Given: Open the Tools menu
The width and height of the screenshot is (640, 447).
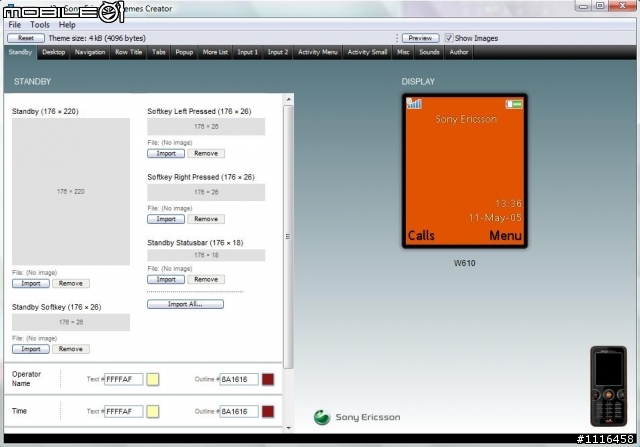Looking at the screenshot, I should pos(40,24).
